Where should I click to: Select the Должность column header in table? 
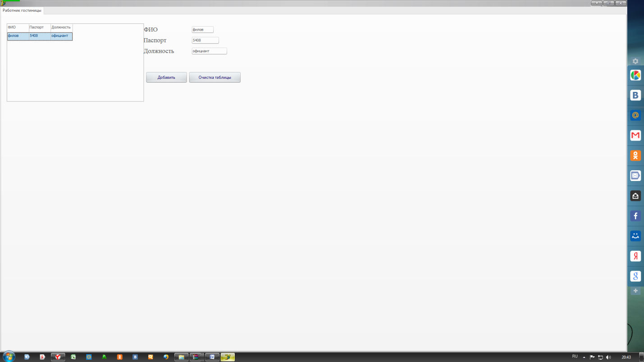click(x=61, y=27)
